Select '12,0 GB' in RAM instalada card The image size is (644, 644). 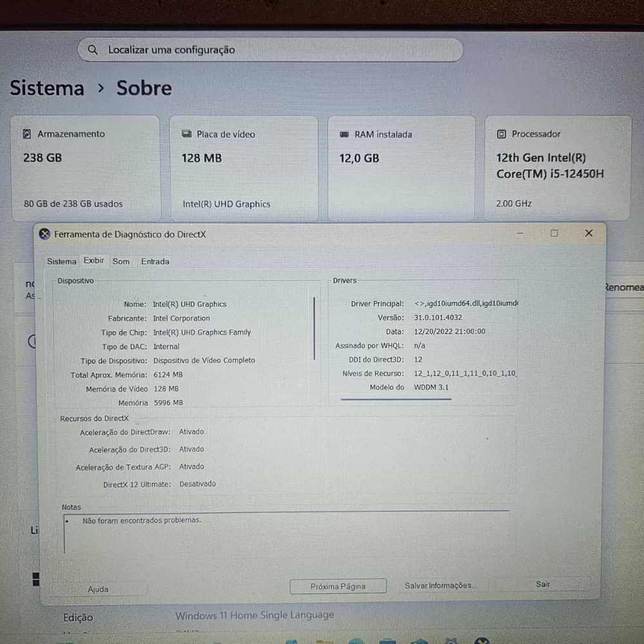tap(359, 158)
